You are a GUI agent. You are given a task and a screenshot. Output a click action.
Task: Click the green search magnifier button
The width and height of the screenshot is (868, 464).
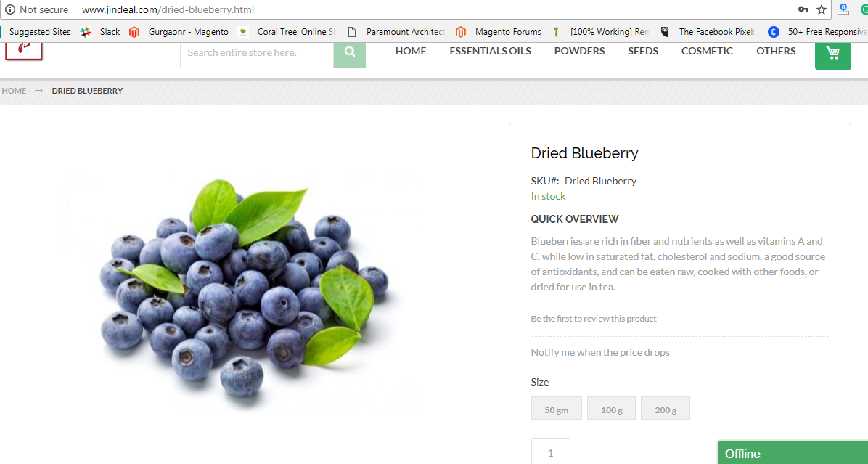[x=349, y=55]
